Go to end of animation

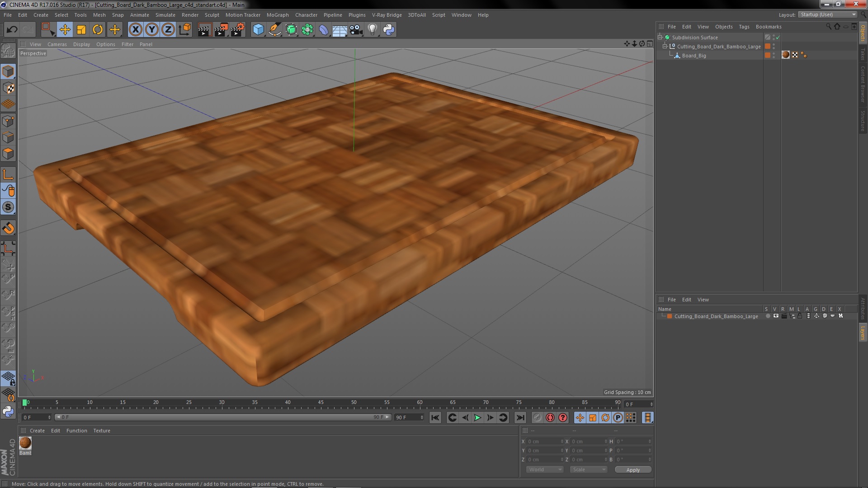(520, 418)
